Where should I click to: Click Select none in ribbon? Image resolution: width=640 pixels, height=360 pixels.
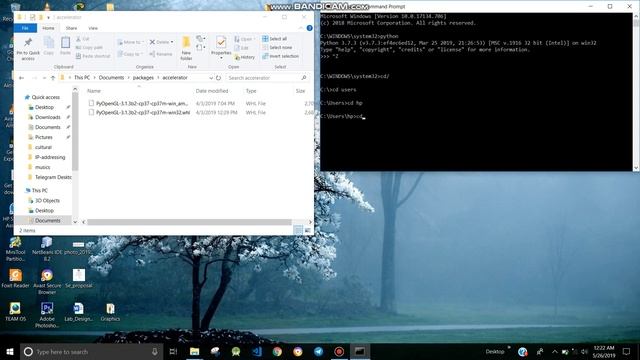pos(277,47)
